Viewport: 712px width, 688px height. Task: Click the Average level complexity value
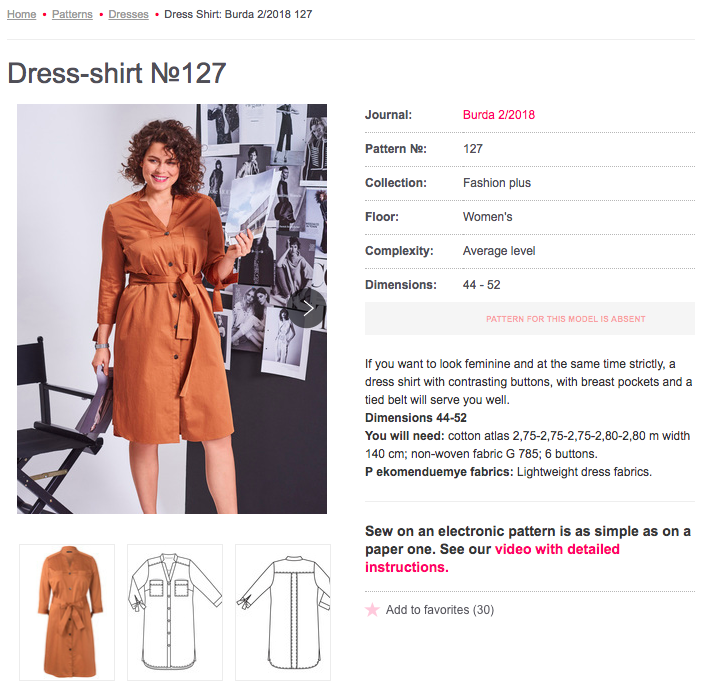pos(499,251)
